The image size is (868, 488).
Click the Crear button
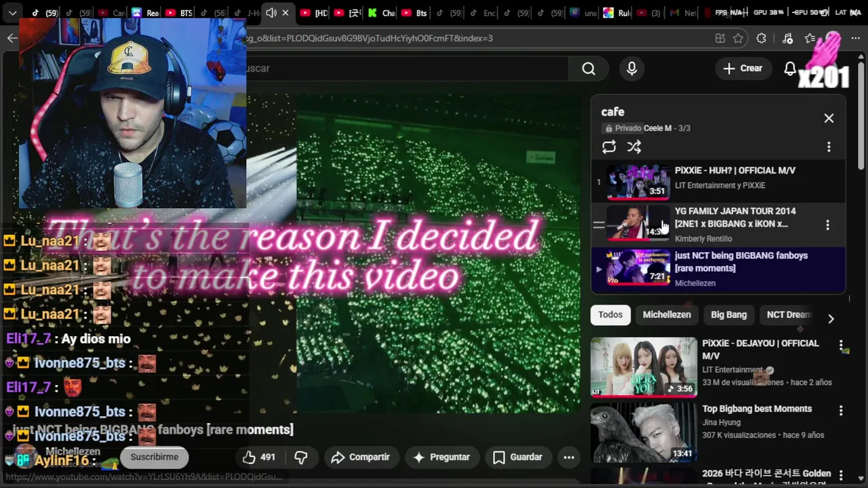pos(743,68)
